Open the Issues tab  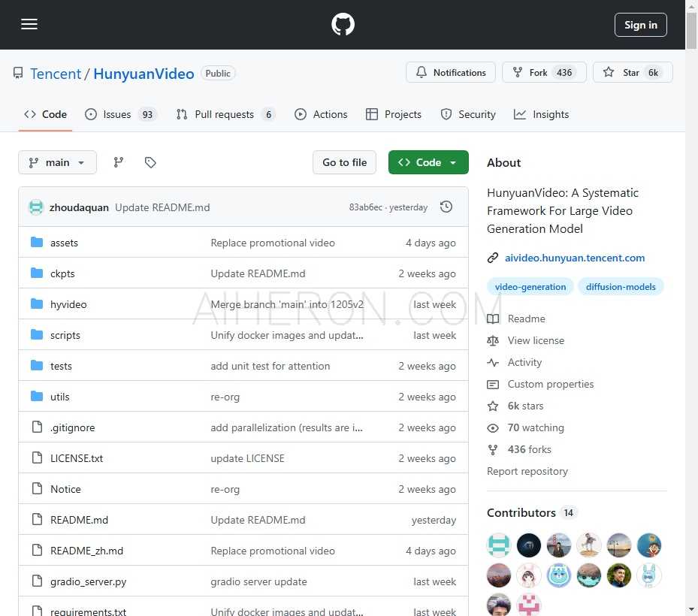click(x=121, y=114)
